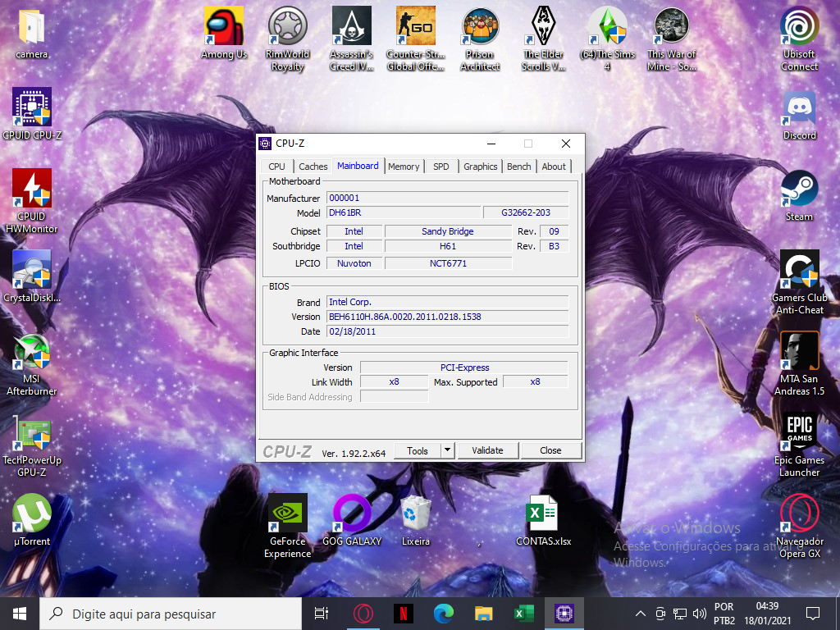Click the motherboard model field DH61BR

(404, 212)
